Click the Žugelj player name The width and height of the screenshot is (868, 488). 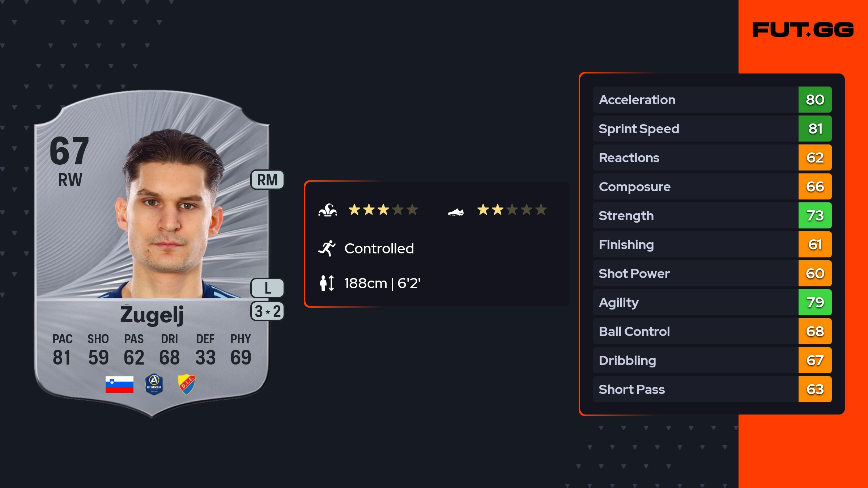(x=152, y=314)
